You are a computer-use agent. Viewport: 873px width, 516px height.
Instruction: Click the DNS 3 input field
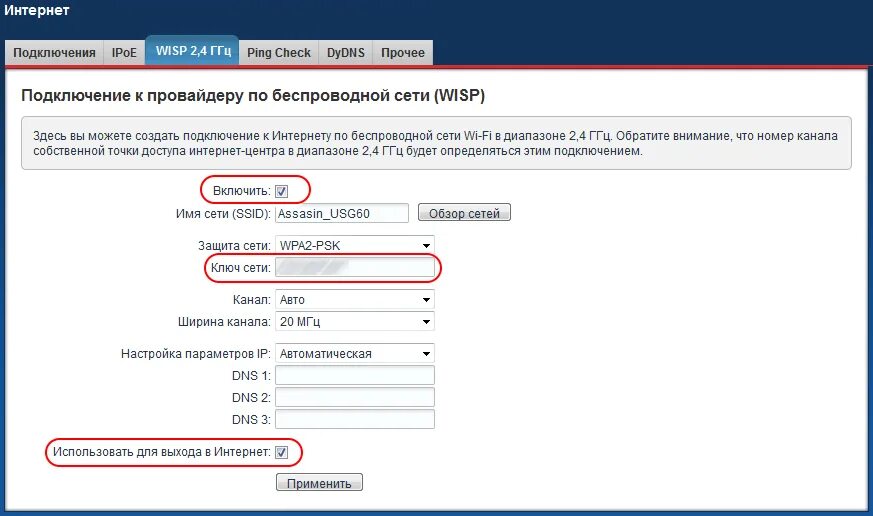355,419
